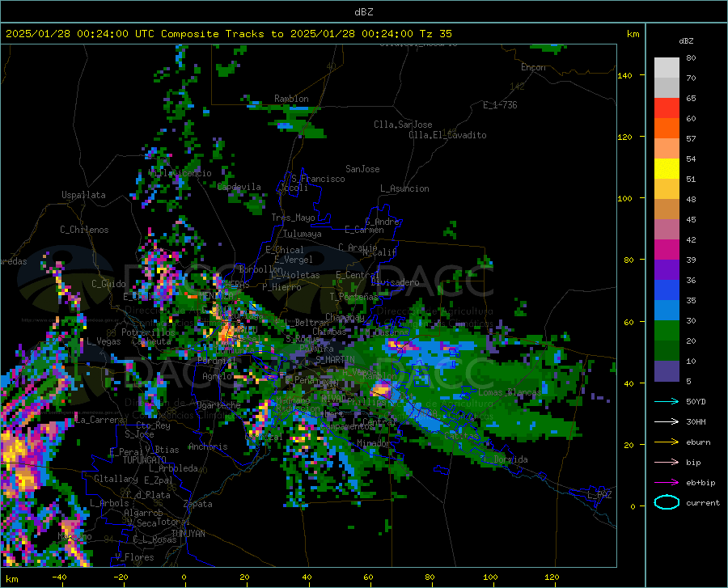This screenshot has height=588, width=728.
Task: Click the Gltallary place label
Action: coord(116,479)
